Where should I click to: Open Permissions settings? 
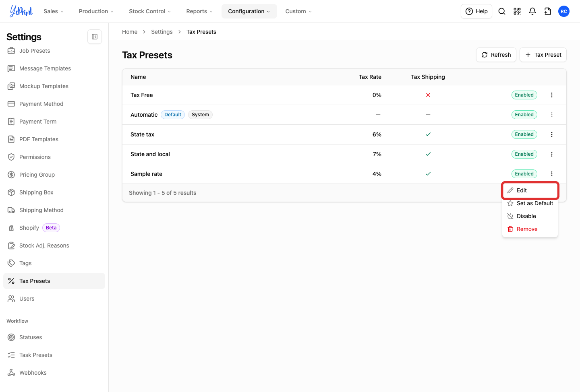click(x=54, y=157)
